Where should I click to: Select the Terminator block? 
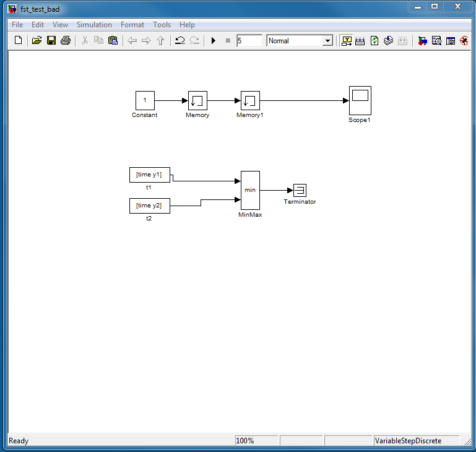[300, 190]
